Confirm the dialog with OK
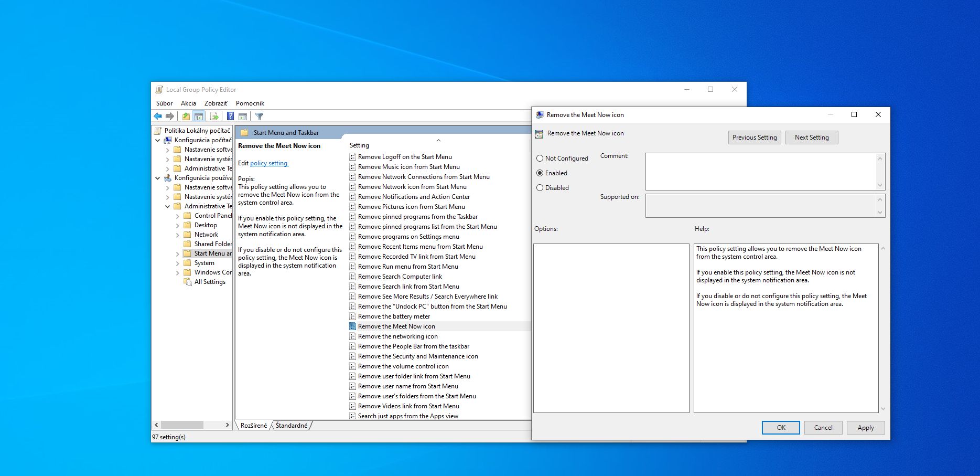Image resolution: width=980 pixels, height=476 pixels. tap(781, 428)
